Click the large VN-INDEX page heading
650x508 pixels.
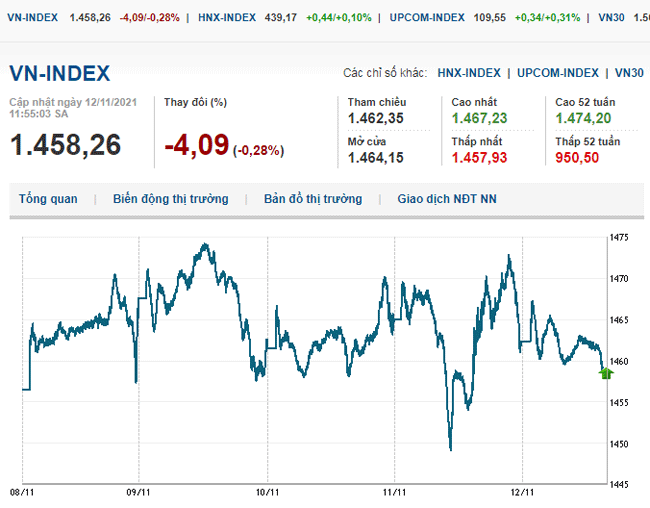(x=60, y=74)
